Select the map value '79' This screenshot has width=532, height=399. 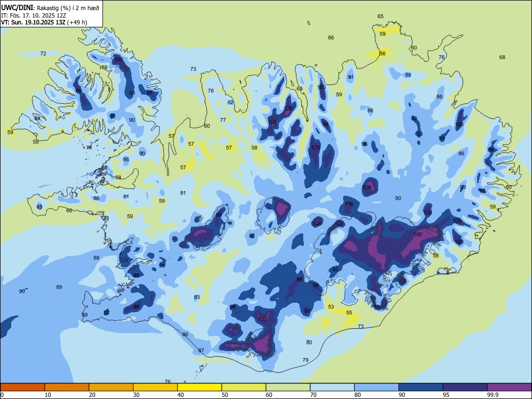(305, 360)
